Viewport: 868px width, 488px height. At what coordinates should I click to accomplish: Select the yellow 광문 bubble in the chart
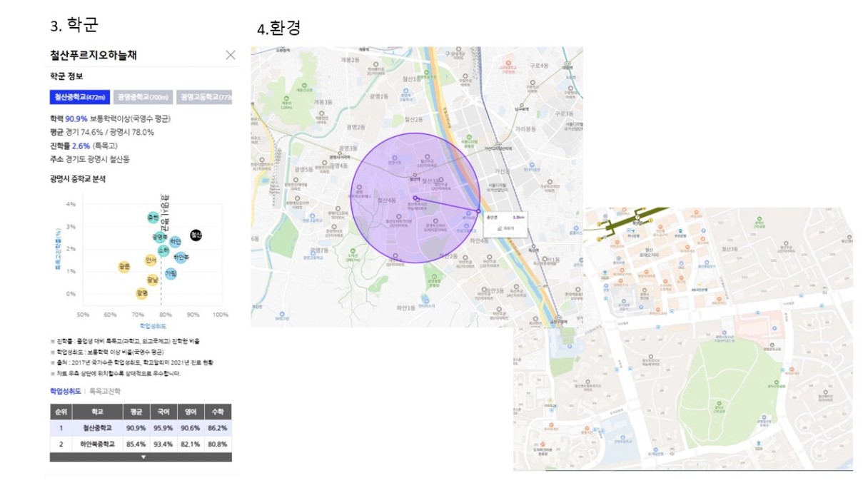(124, 266)
